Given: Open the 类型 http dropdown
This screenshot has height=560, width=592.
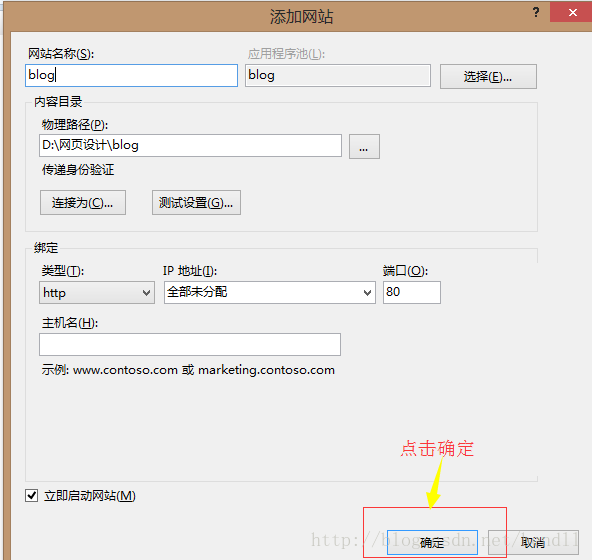Looking at the screenshot, I should (x=97, y=292).
